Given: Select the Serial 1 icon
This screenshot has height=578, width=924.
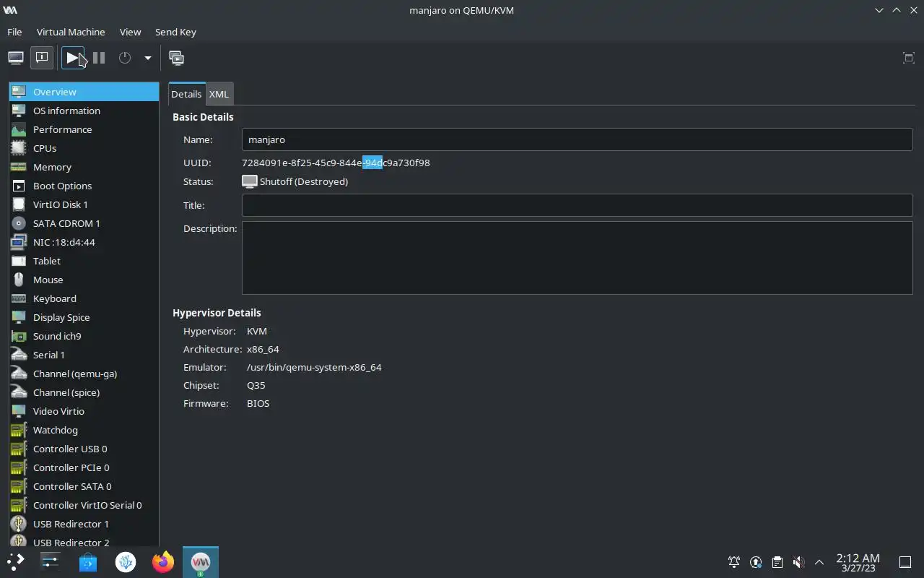Looking at the screenshot, I should coord(19,355).
